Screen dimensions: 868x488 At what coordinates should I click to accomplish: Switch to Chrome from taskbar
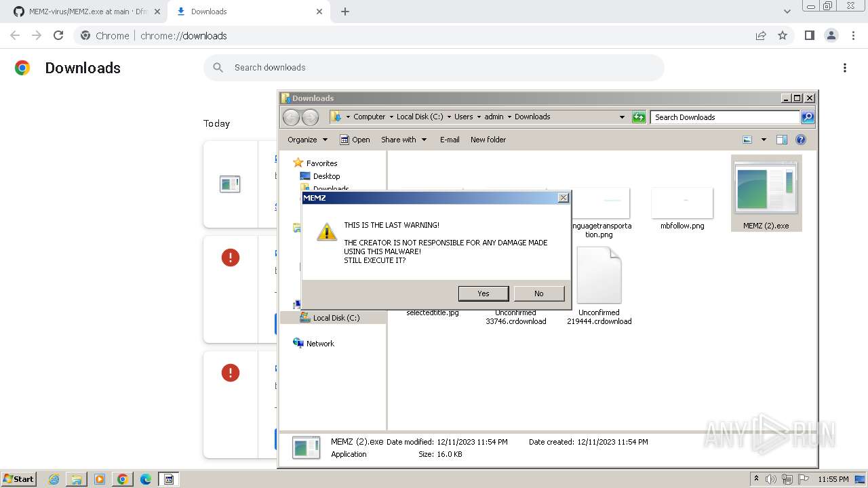coord(123,479)
